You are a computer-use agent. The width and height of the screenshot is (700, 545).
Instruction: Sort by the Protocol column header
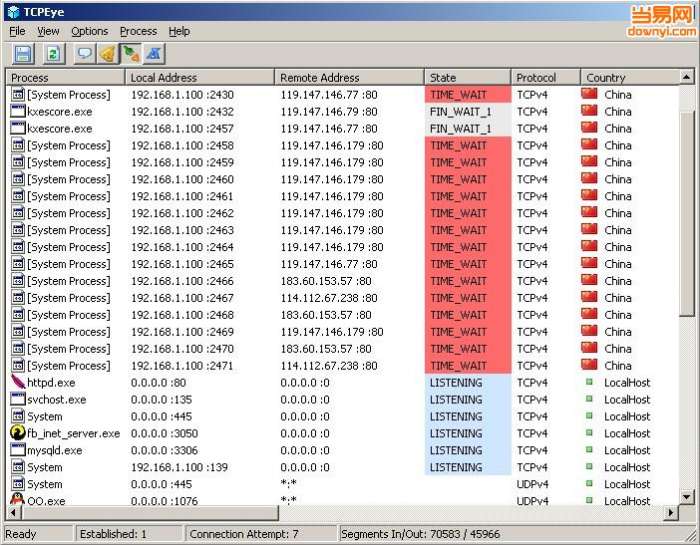(546, 77)
